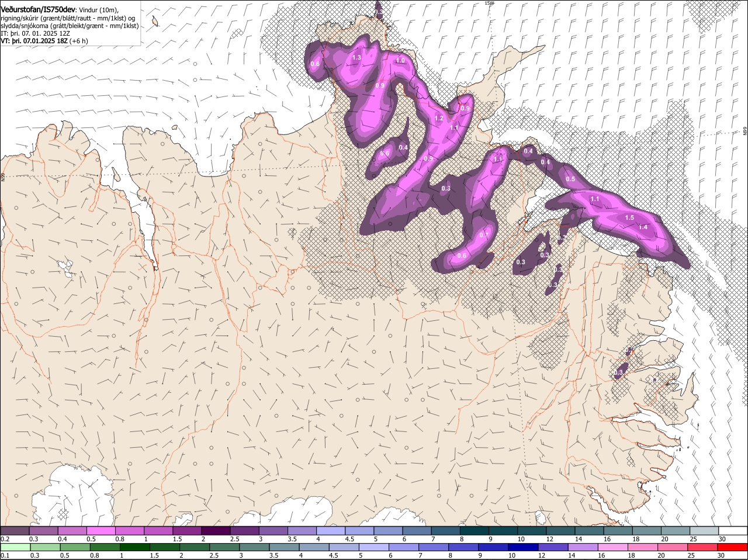Click the '15W' longitude label
Viewport: 748px width, 560px height.
pos(489,3)
